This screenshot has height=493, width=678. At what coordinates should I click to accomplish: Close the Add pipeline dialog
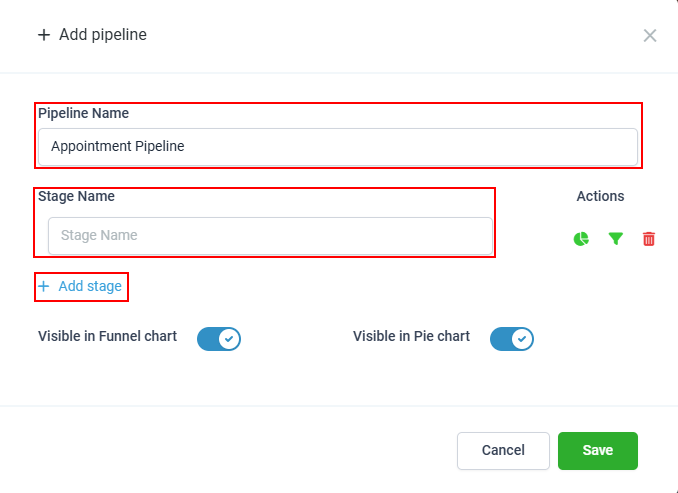[650, 36]
